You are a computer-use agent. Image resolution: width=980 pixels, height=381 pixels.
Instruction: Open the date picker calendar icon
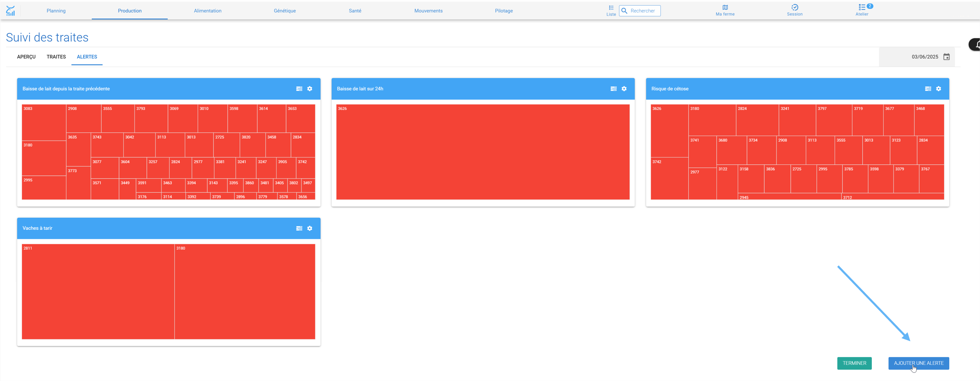(x=946, y=57)
